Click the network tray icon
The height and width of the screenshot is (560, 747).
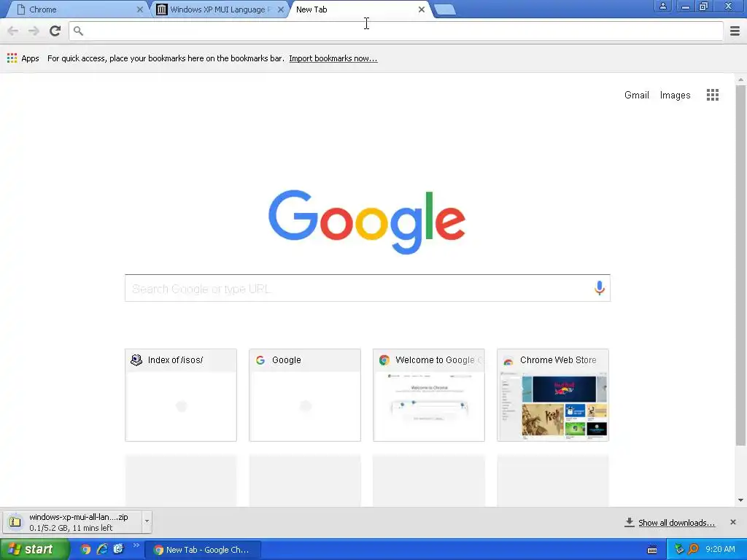[x=679, y=549]
